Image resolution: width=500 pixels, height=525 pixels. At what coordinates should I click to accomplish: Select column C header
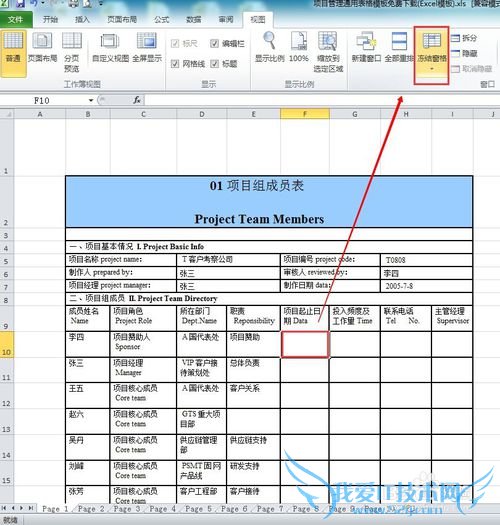143,114
